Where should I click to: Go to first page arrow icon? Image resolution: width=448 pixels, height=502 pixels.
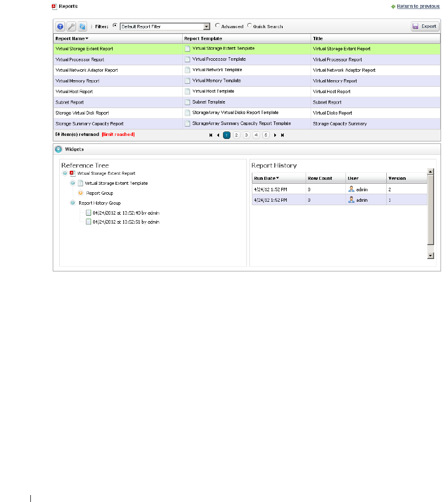211,135
